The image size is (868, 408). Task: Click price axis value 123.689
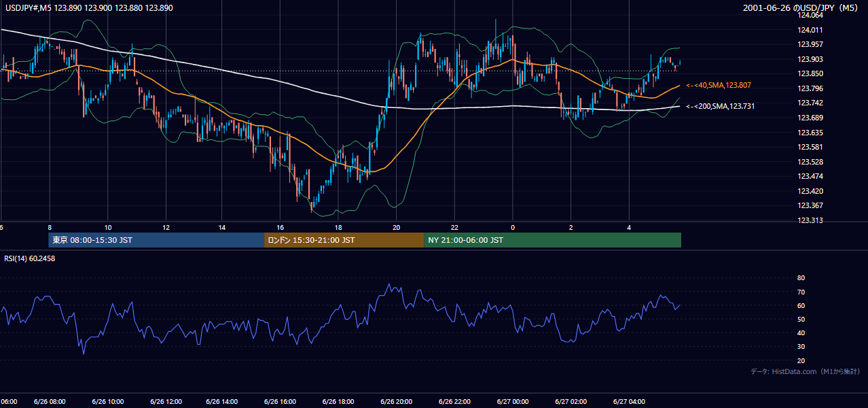pyautogui.click(x=810, y=118)
